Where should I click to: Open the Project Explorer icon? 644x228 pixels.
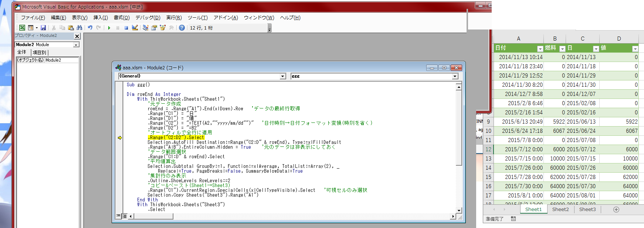click(x=146, y=28)
